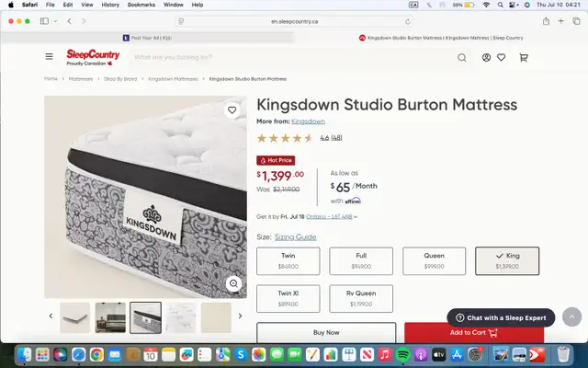Open Spotlight search in menu bar
Screen dimensions: 588x368
click(500, 5)
